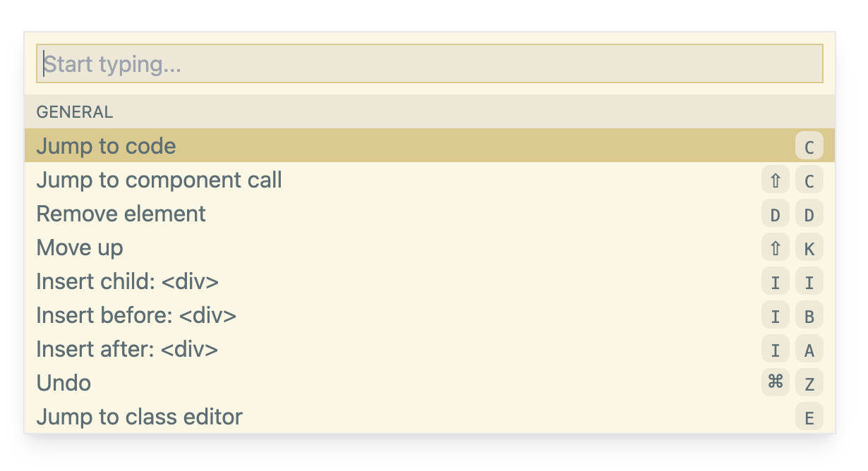The height and width of the screenshot is (471, 868).
Task: Click the 'Start typing...' search field
Action: (429, 64)
